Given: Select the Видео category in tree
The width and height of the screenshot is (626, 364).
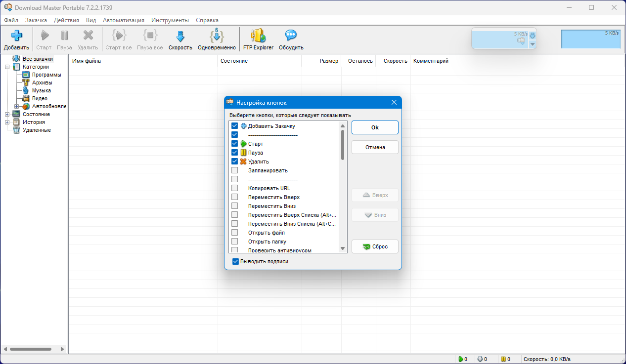Looking at the screenshot, I should pyautogui.click(x=40, y=98).
